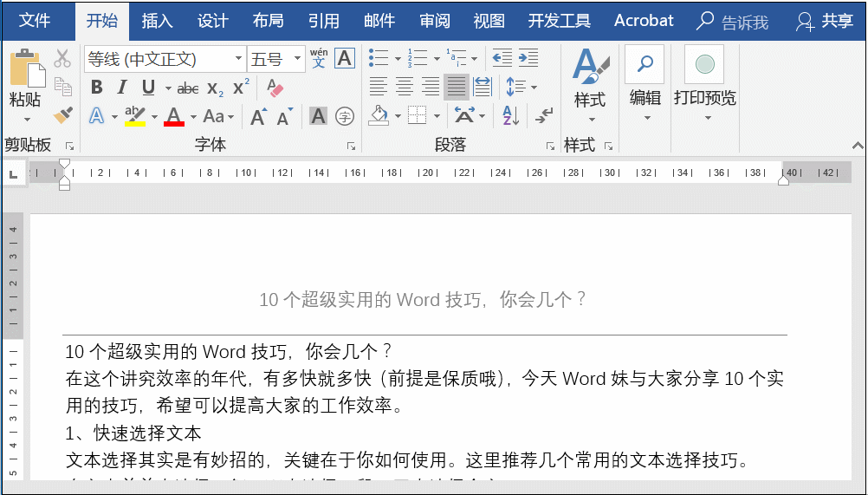
Task: Click the ruler tab selector
Action: [14, 174]
